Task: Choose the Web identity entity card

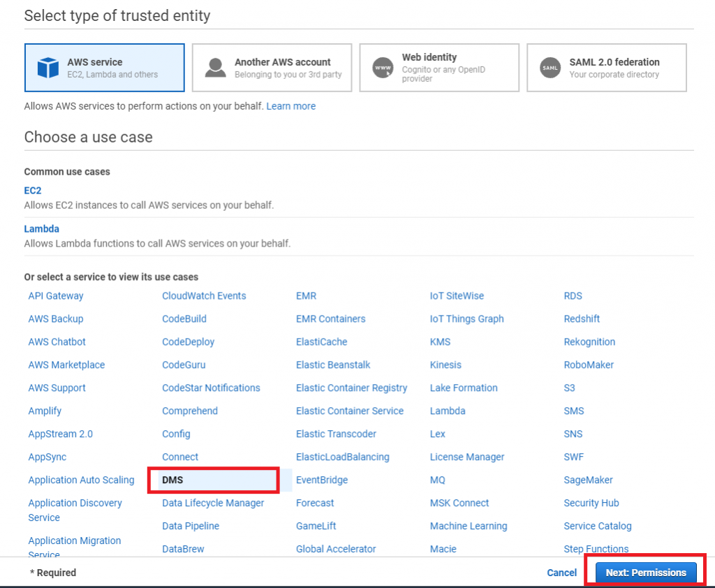Action: [x=439, y=68]
